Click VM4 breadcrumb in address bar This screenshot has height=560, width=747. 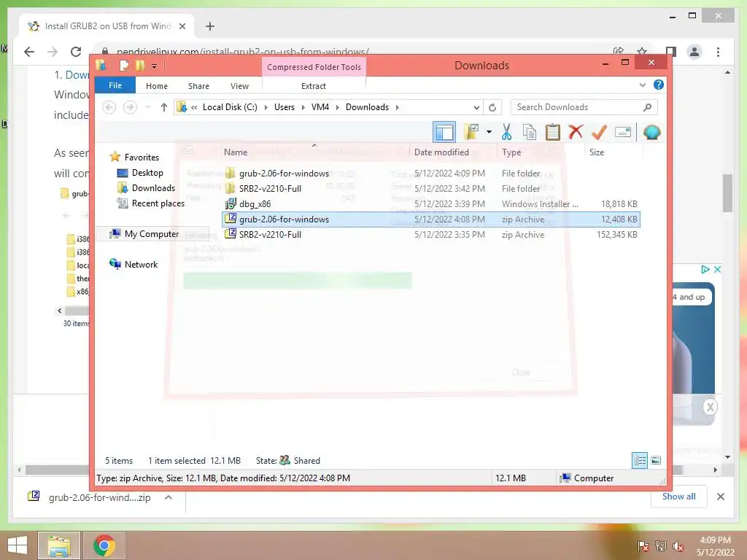320,107
